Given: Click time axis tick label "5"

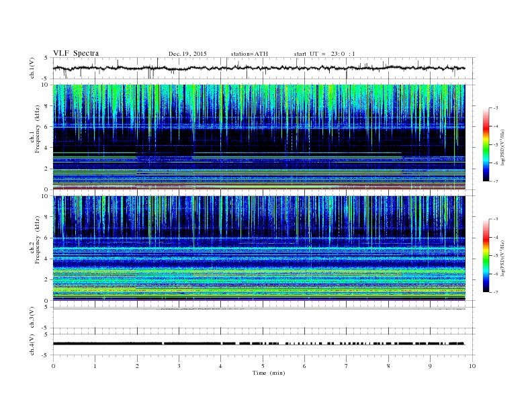Looking at the screenshot, I should tap(263, 366).
